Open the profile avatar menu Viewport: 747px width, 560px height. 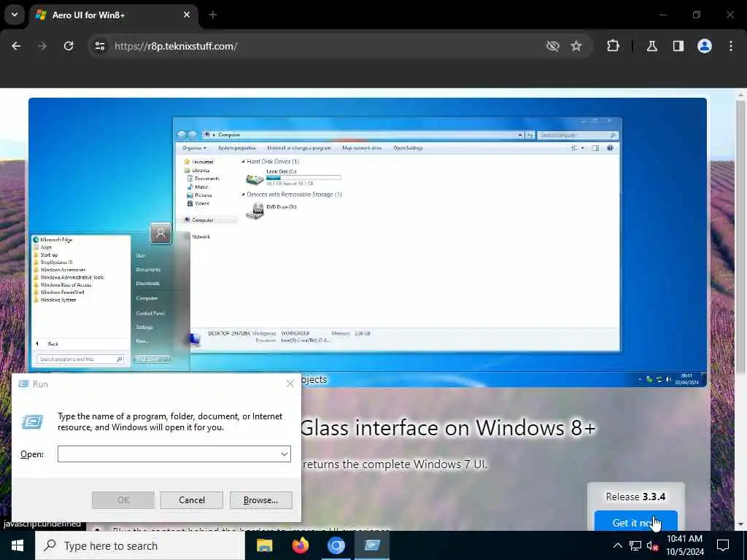click(705, 46)
